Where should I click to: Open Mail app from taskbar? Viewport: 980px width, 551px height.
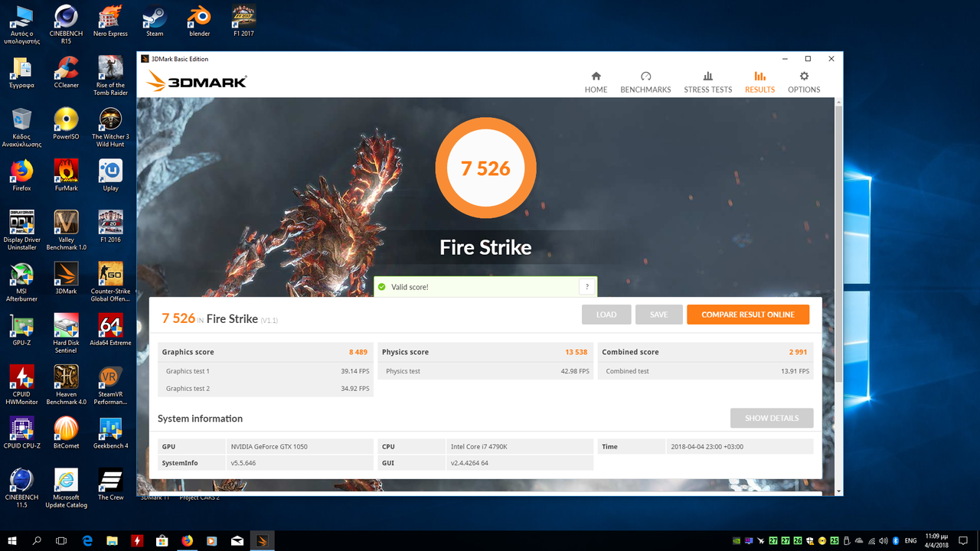[237, 540]
